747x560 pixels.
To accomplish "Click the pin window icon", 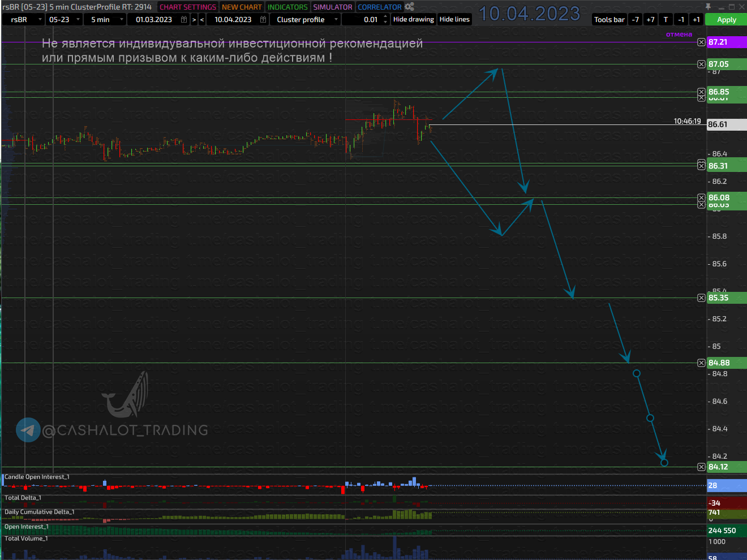I will 708,7.
